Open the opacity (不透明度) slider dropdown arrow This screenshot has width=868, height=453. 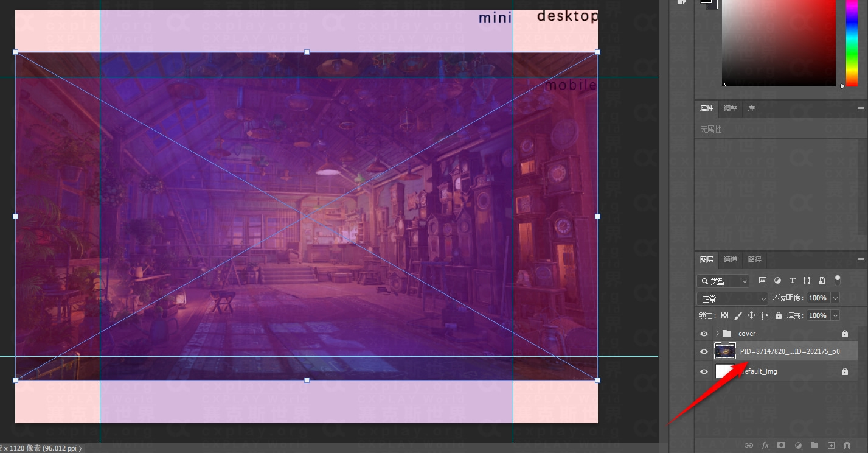(x=835, y=298)
